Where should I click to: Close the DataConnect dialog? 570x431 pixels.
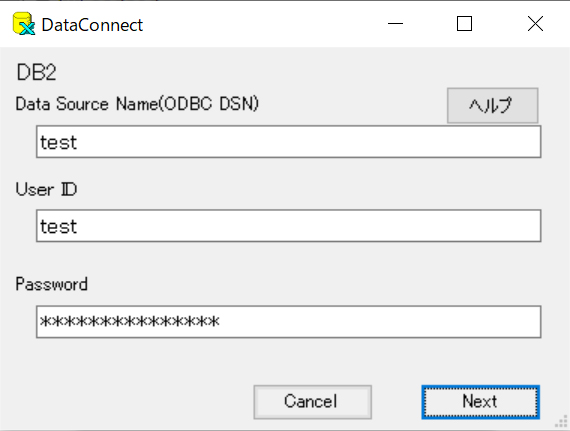535,24
